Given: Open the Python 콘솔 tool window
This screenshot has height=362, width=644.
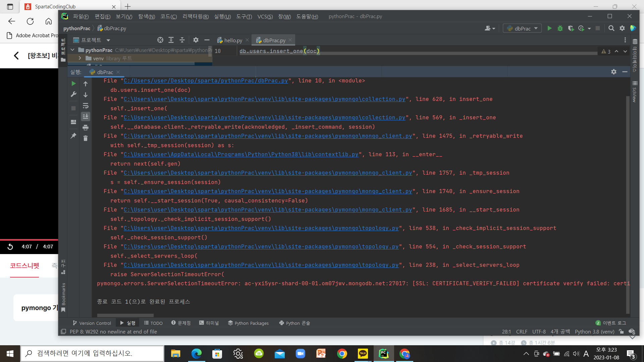Looking at the screenshot, I should 294,323.
